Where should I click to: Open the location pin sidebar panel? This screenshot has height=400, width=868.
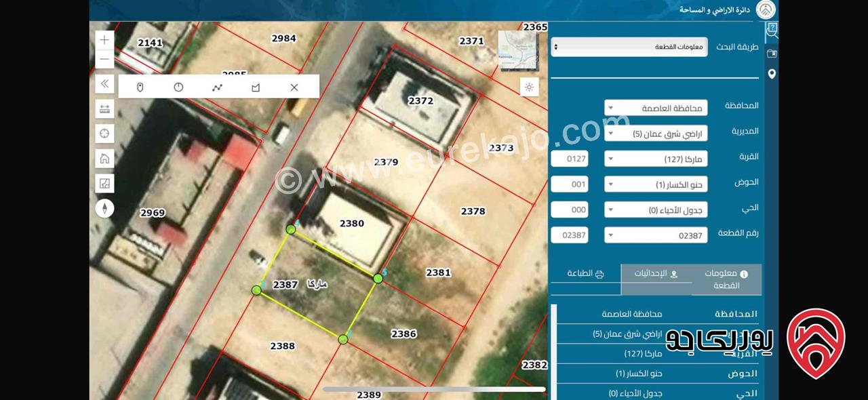click(x=772, y=74)
